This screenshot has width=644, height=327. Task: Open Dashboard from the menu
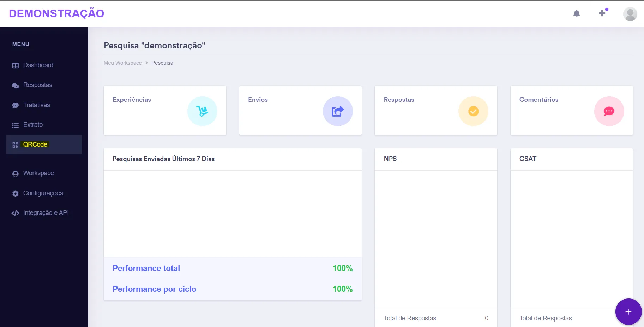pyautogui.click(x=38, y=65)
